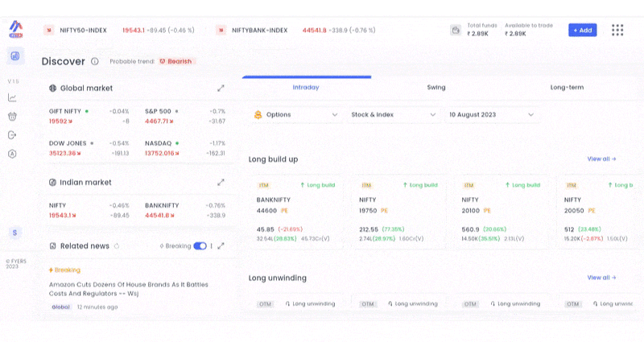Click the NIFTYBANK-INDEX down arrow icon
This screenshot has height=342, width=644.
[x=221, y=30]
